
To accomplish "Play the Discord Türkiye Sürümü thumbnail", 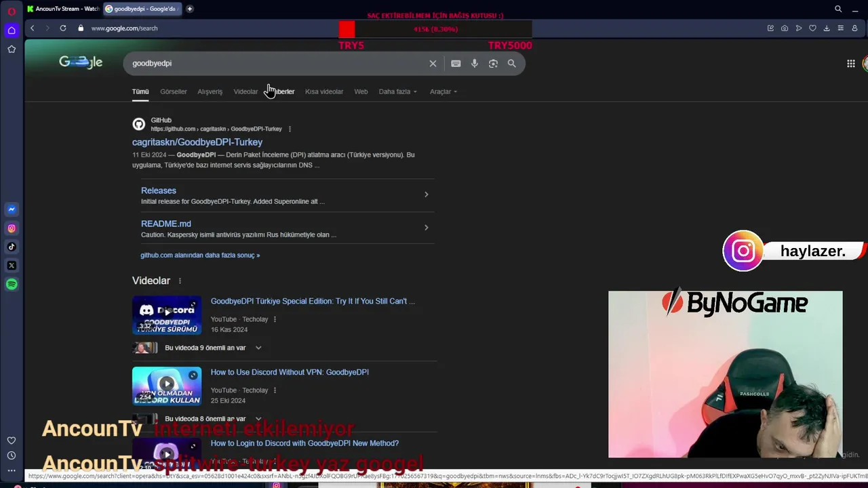I will (167, 315).
